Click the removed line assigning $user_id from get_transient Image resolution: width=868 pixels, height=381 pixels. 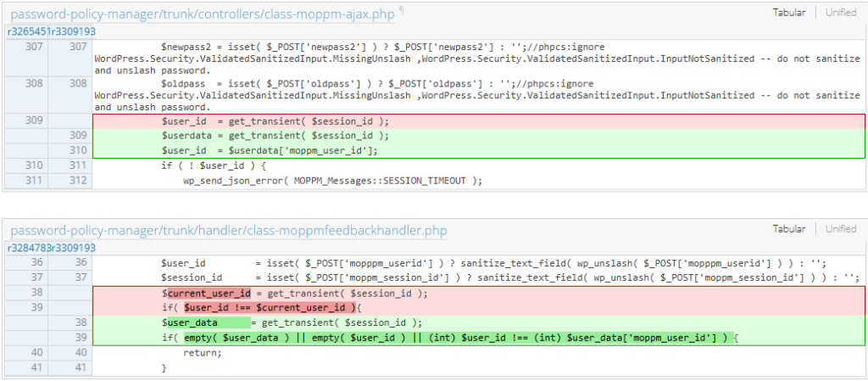click(275, 120)
